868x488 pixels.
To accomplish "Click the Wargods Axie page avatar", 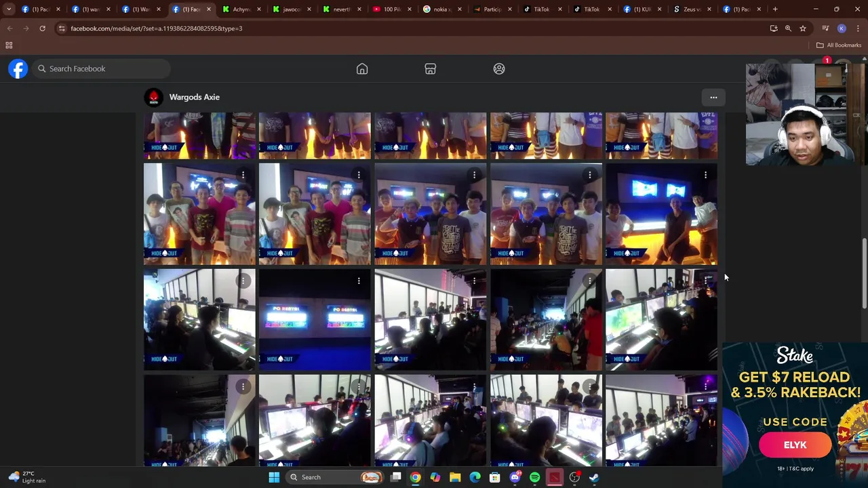I will point(154,98).
